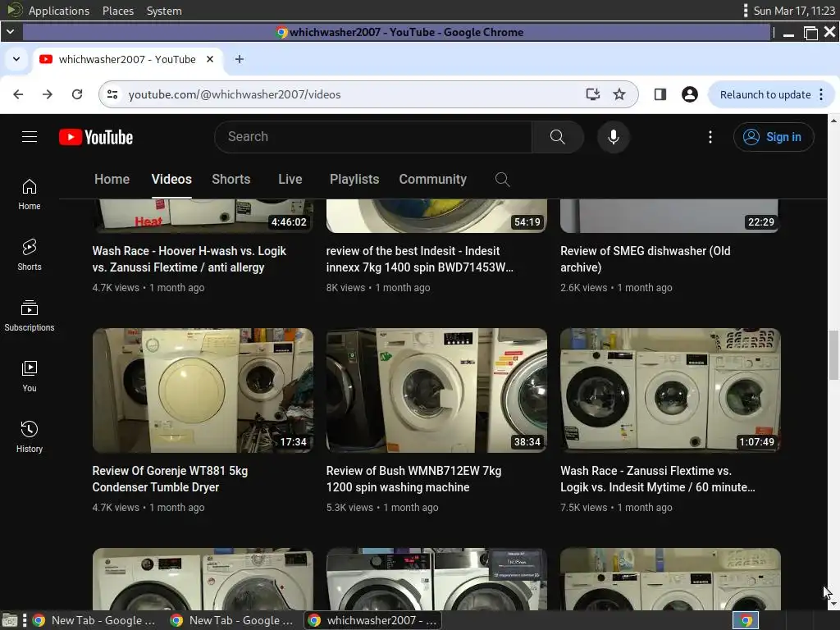
Task: Switch to the Live tab
Action: point(290,180)
